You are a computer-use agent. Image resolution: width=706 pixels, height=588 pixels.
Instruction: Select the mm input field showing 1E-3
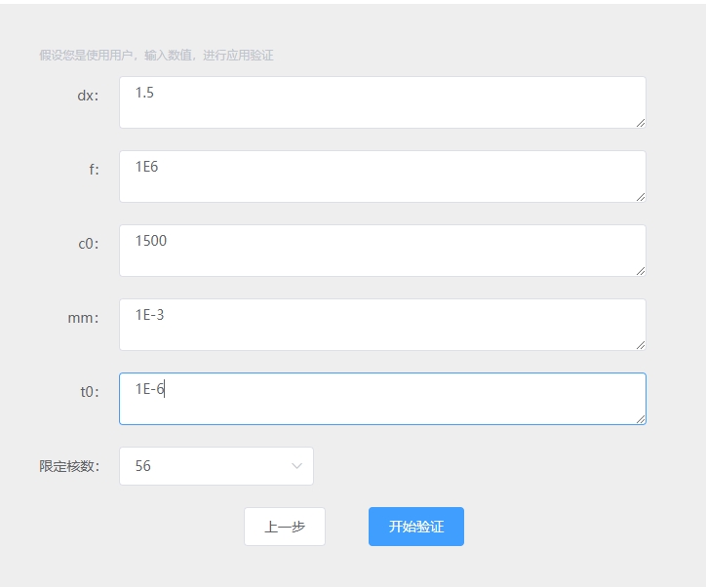[x=382, y=325]
